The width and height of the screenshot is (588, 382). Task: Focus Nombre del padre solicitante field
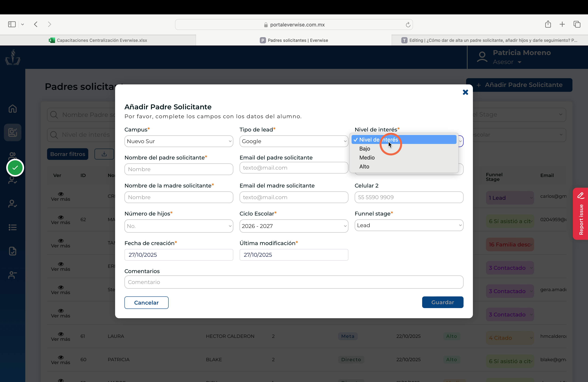179,169
